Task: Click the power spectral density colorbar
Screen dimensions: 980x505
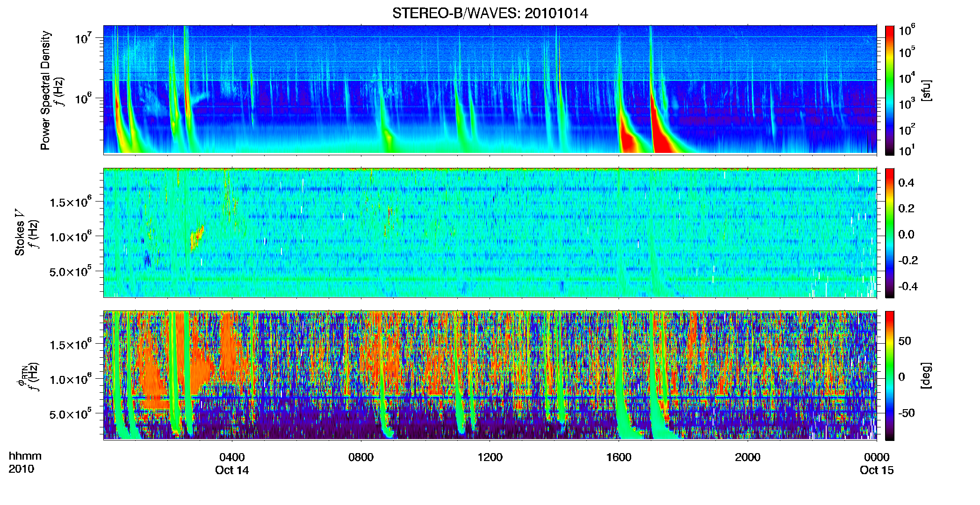Action: pyautogui.click(x=889, y=90)
